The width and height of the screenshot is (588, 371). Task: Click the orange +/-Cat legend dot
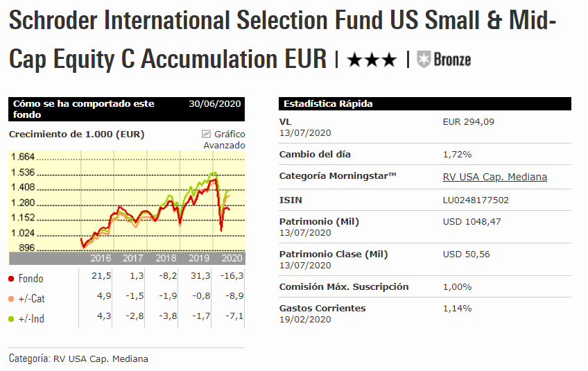tap(12, 298)
